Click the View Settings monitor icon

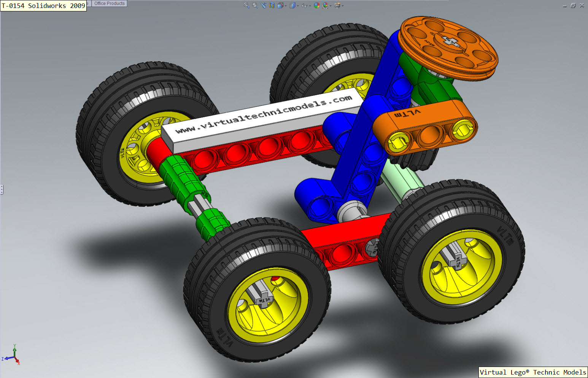tap(337, 5)
